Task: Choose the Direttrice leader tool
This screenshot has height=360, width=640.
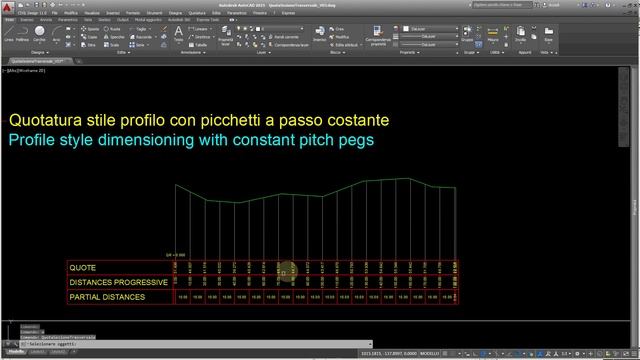Action: (200, 37)
